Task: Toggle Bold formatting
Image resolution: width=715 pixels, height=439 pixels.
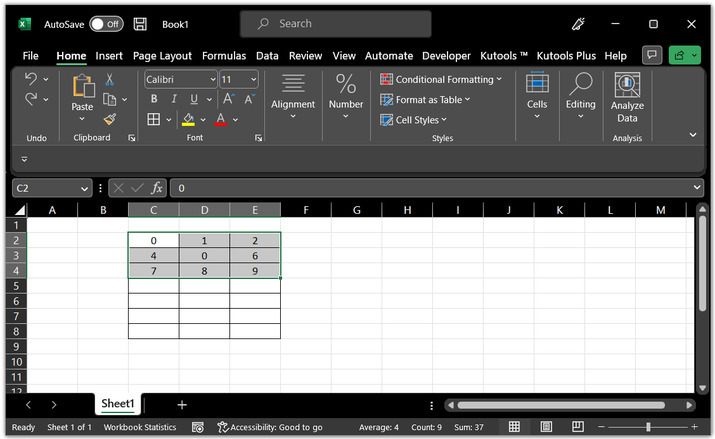Action: point(154,99)
